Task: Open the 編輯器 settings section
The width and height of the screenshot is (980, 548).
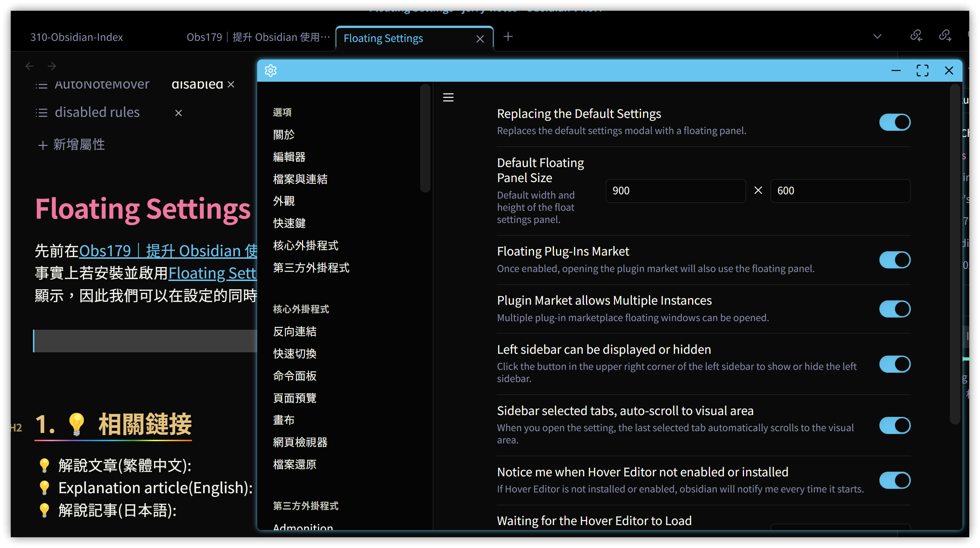Action: (x=289, y=156)
